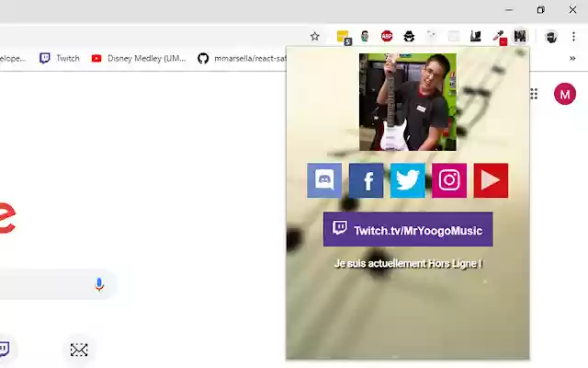
Task: Open the yellow sticky note extension
Action: pos(344,37)
